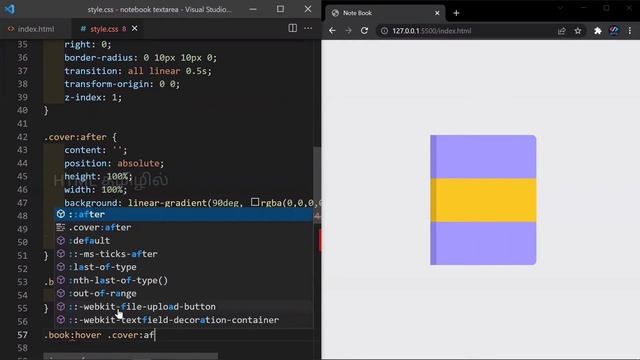Pick the :default suggestion
Viewport: 640px width, 360px height.
(x=184, y=240)
